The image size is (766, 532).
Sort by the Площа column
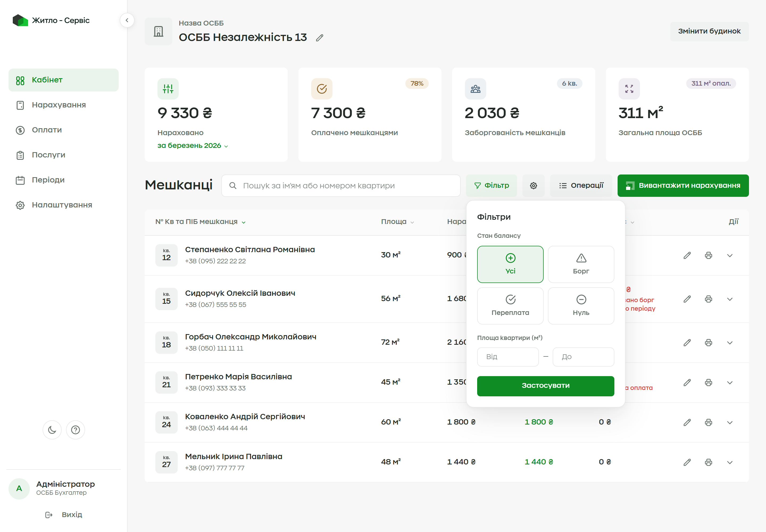pyautogui.click(x=397, y=222)
